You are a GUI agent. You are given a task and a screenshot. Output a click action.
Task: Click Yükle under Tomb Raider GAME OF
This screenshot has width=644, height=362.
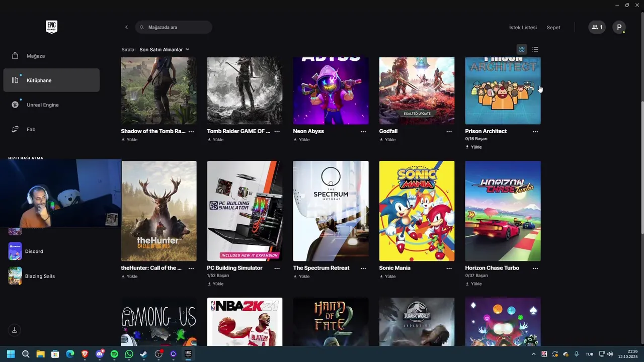click(x=215, y=140)
